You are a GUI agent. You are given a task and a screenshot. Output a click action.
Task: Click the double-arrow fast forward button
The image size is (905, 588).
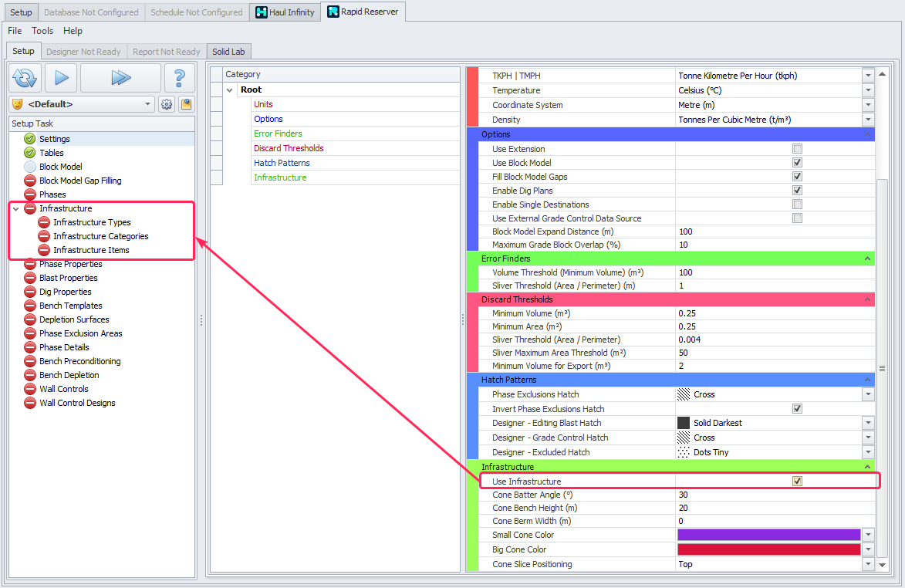pyautogui.click(x=120, y=78)
